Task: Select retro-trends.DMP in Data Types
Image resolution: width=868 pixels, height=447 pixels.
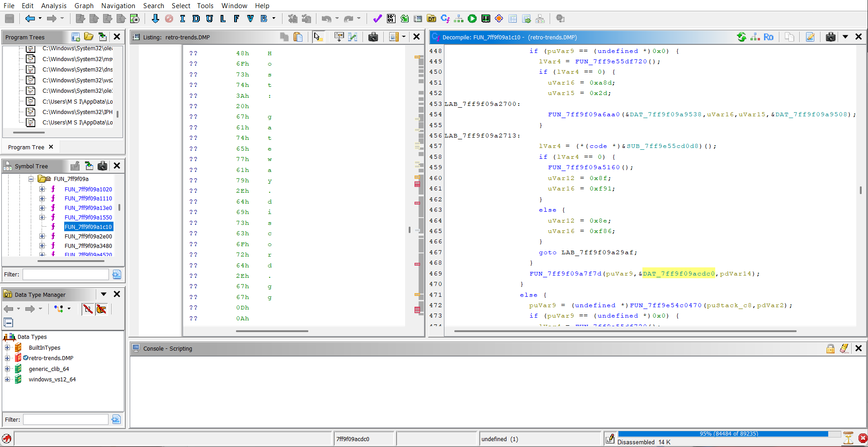Action: [x=51, y=358]
